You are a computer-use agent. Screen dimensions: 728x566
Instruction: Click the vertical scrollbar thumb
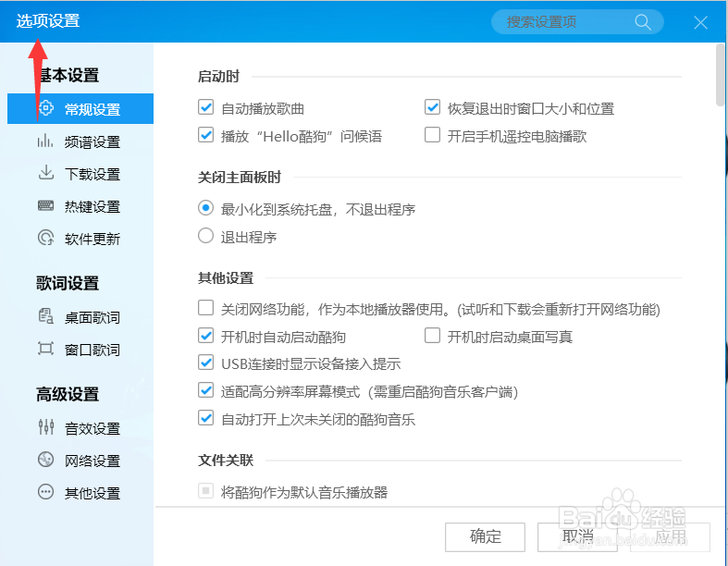click(721, 75)
